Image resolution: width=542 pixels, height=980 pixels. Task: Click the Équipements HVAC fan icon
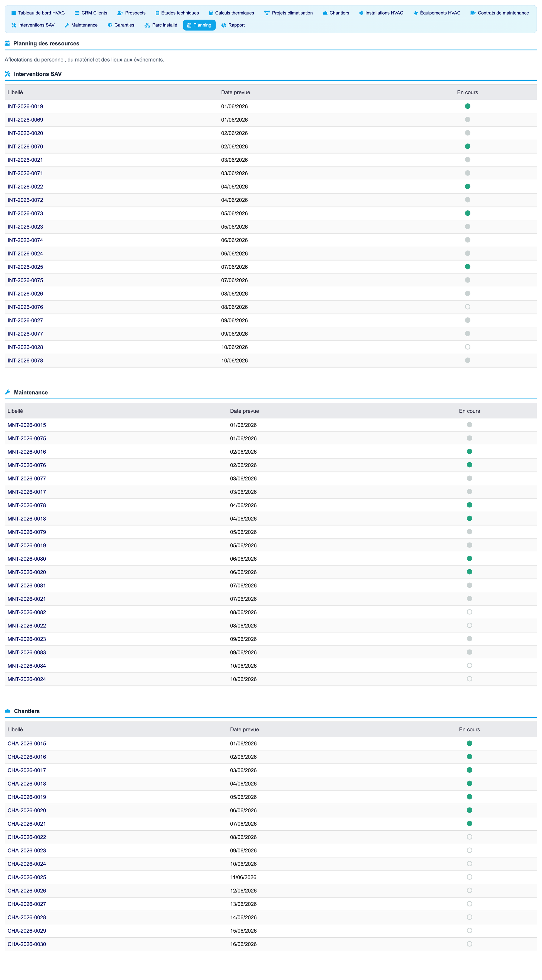(x=416, y=13)
